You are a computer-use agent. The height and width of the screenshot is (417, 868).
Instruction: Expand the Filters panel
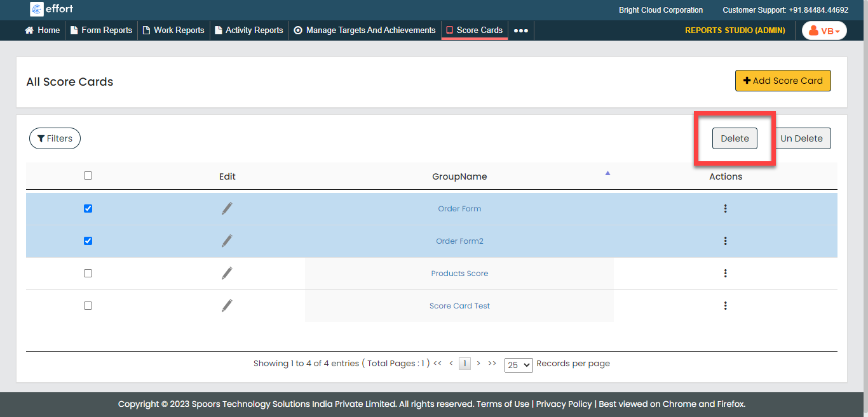pyautogui.click(x=55, y=138)
